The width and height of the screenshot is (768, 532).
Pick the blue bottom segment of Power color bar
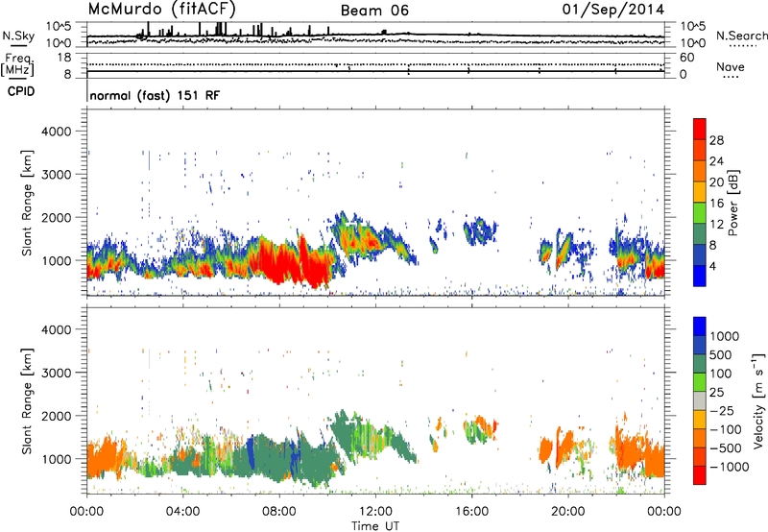pyautogui.click(x=700, y=276)
